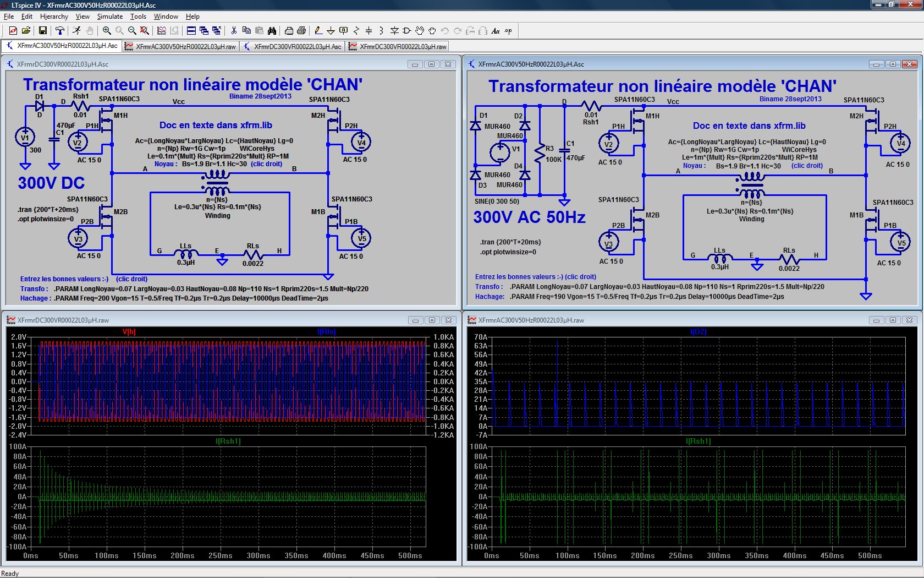924x578 pixels.
Task: Place a ground symbol from toolbar
Action: click(x=331, y=31)
